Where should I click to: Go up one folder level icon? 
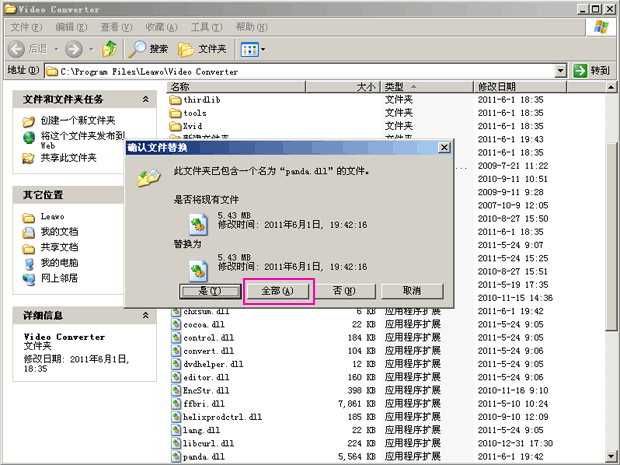tap(110, 49)
